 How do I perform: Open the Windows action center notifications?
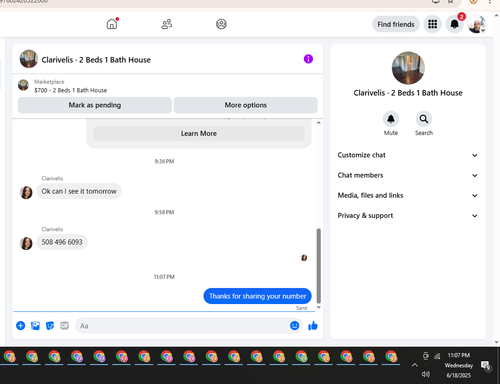[486, 366]
